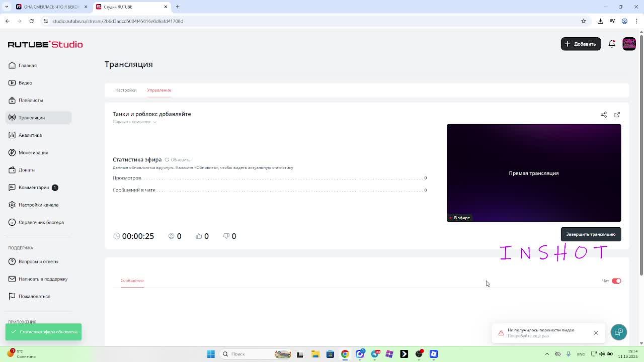Open Google Chrome from the taskbar
Image resolution: width=644 pixels, height=362 pixels.
(x=345, y=354)
